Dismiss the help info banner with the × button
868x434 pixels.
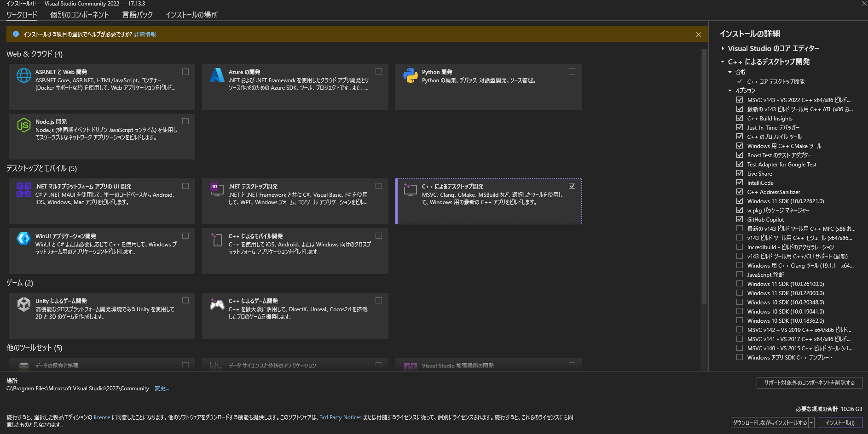pos(698,34)
